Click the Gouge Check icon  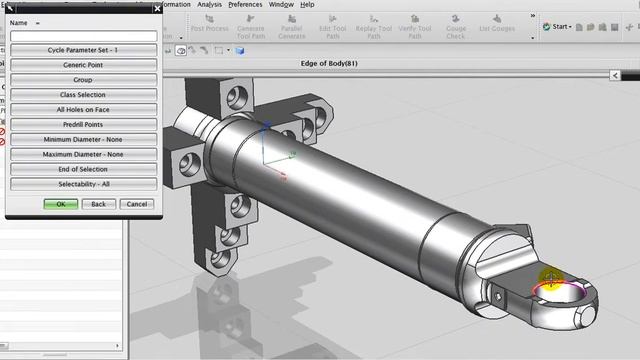pos(456,19)
